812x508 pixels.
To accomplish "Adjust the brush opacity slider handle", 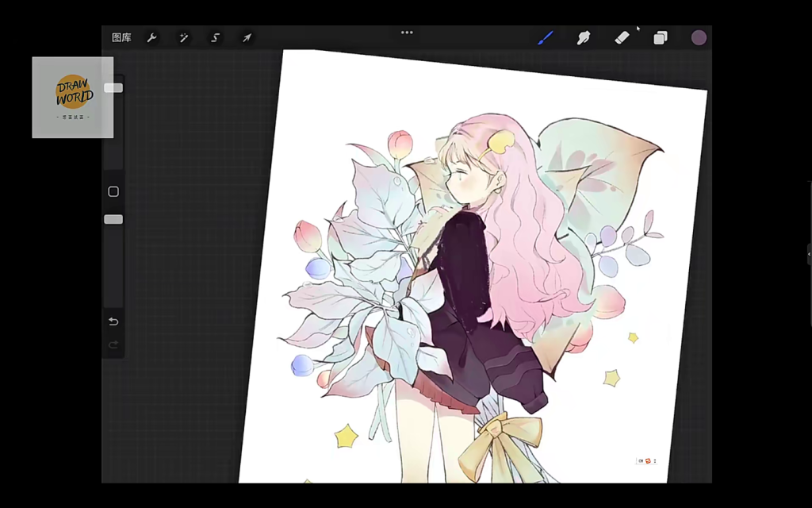I will (113, 219).
